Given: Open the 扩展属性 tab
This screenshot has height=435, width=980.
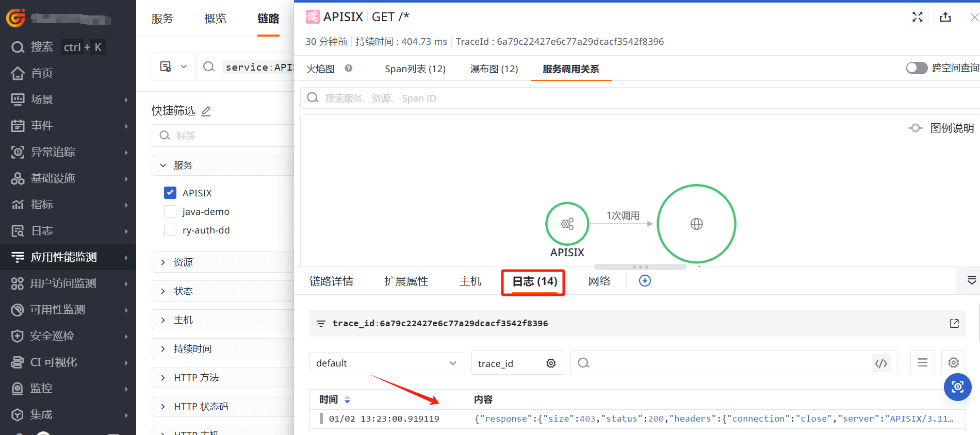Looking at the screenshot, I should (x=406, y=281).
